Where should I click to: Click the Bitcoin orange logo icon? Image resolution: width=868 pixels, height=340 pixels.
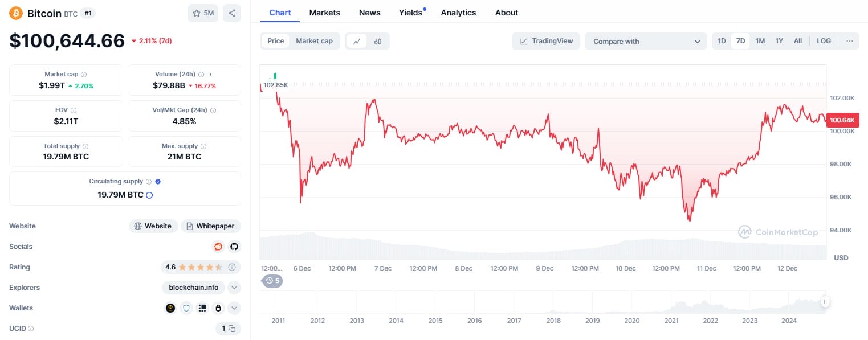click(15, 13)
